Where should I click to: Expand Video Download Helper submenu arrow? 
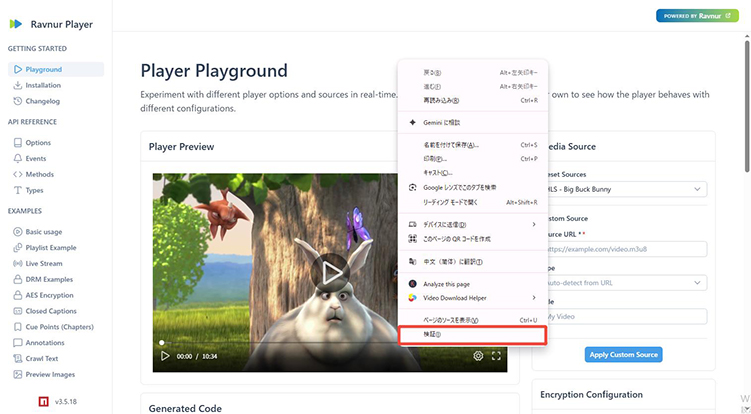click(x=534, y=298)
